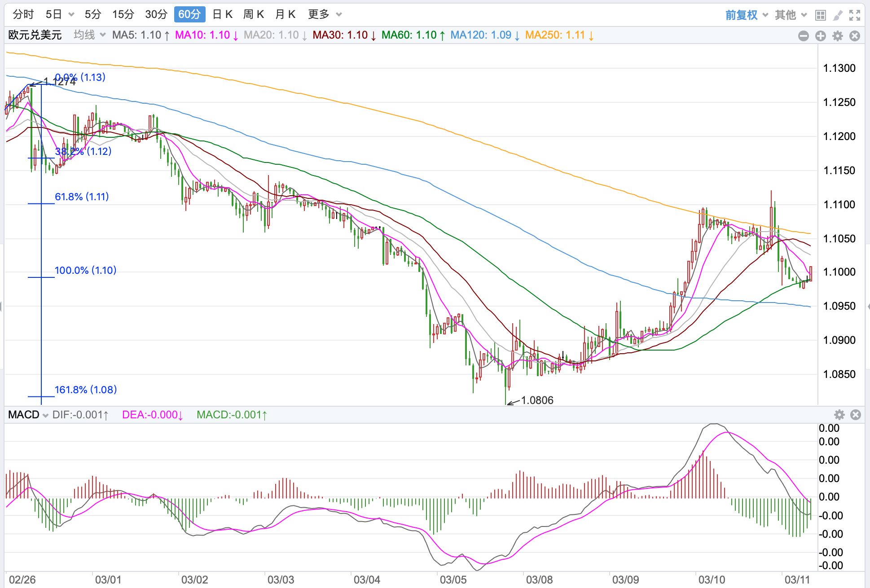This screenshot has width=870, height=588.
Task: Enter fullscreen chart mode
Action: pos(855,15)
